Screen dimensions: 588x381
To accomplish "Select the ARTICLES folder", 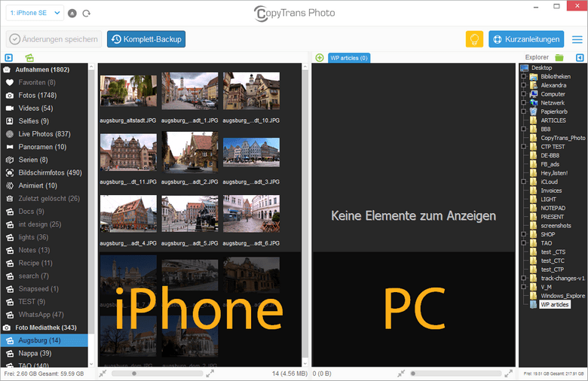I will 553,120.
